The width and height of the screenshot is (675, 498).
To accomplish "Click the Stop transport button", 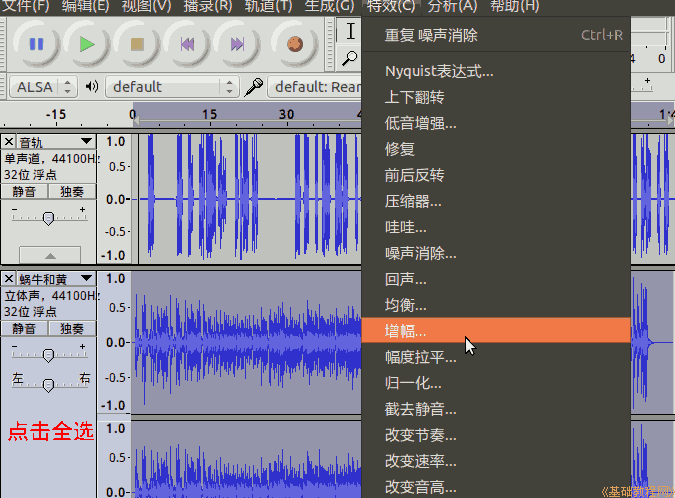I will tap(137, 44).
